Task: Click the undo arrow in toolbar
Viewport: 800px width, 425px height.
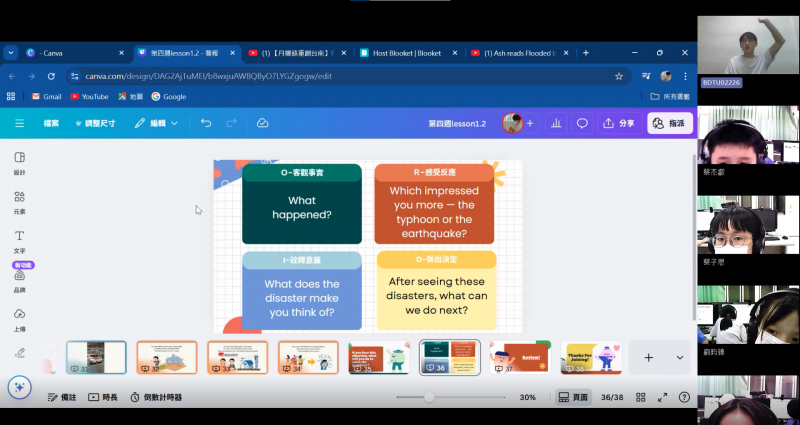Action: click(206, 123)
